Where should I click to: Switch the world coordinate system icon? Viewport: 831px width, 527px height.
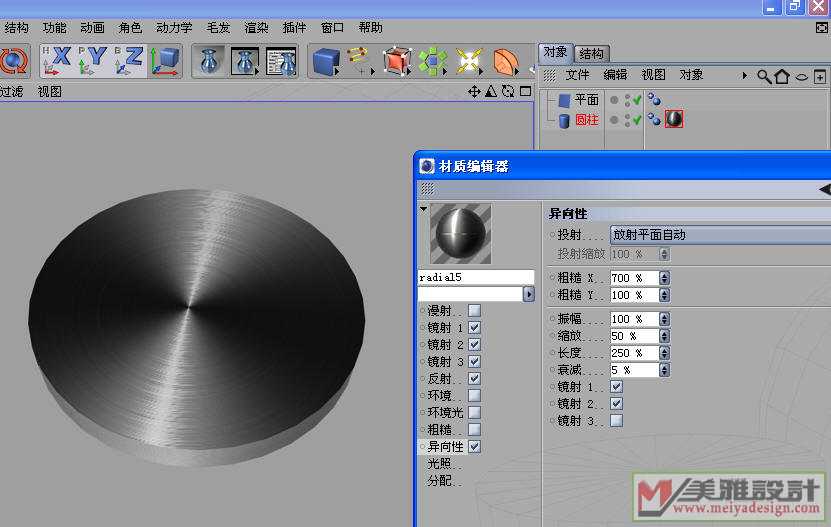click(165, 61)
